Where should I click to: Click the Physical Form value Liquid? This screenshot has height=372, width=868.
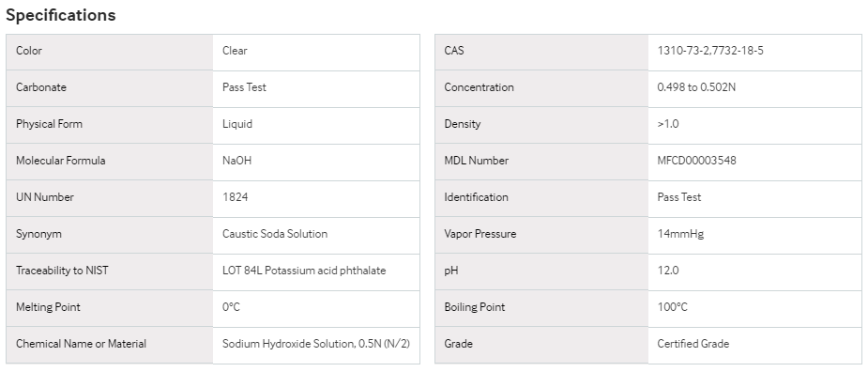click(237, 124)
